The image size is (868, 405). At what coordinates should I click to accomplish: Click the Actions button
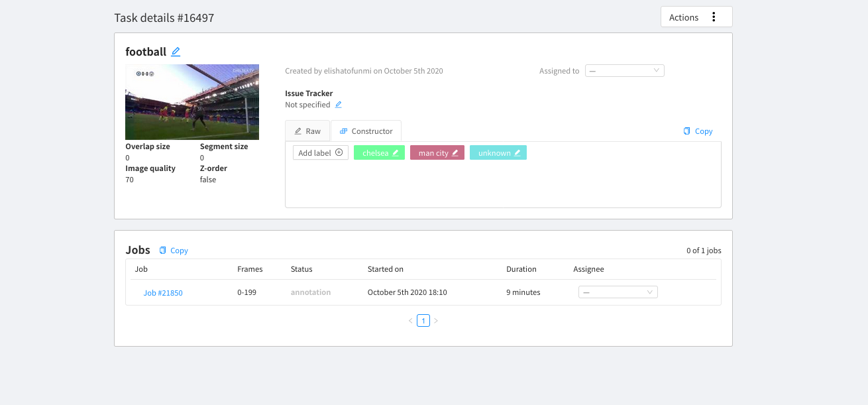click(x=684, y=17)
